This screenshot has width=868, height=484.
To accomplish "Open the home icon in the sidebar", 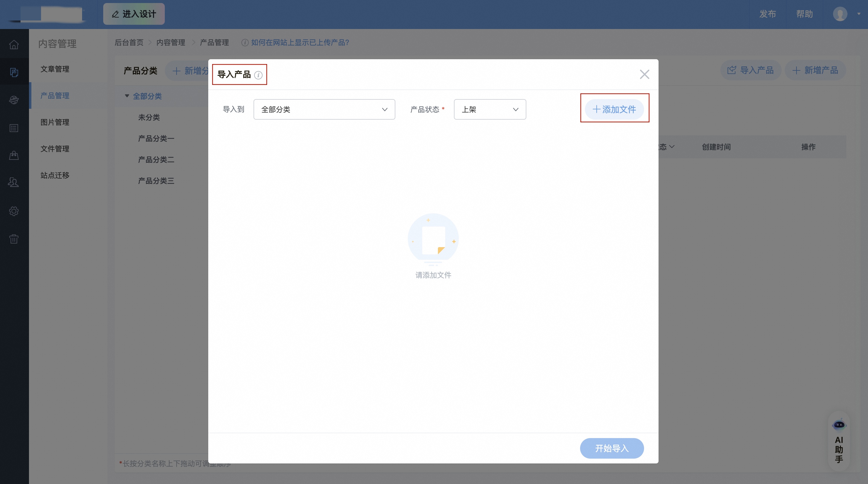I will [14, 44].
